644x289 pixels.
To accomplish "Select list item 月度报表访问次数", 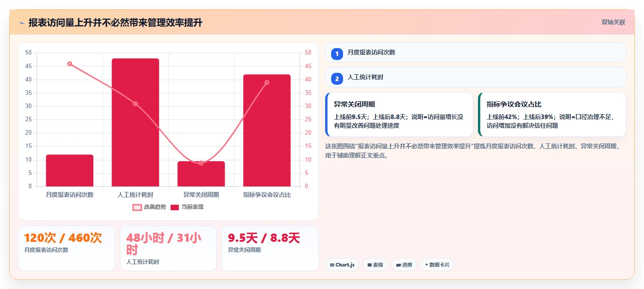I will point(476,52).
